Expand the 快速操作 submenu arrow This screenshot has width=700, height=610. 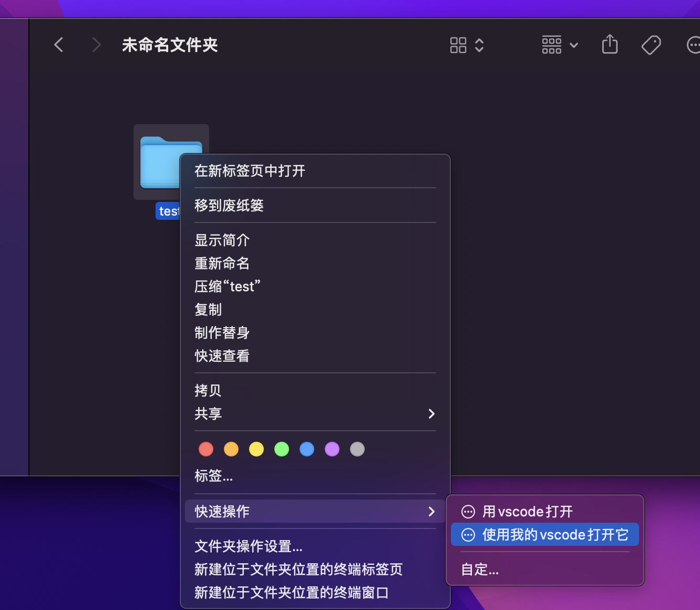(x=431, y=512)
